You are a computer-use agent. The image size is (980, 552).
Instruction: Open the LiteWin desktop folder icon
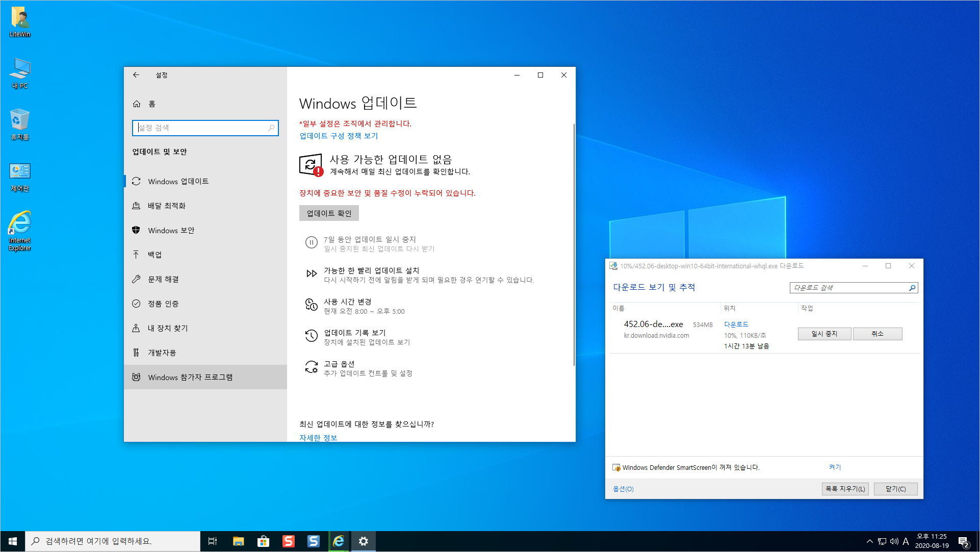click(20, 22)
